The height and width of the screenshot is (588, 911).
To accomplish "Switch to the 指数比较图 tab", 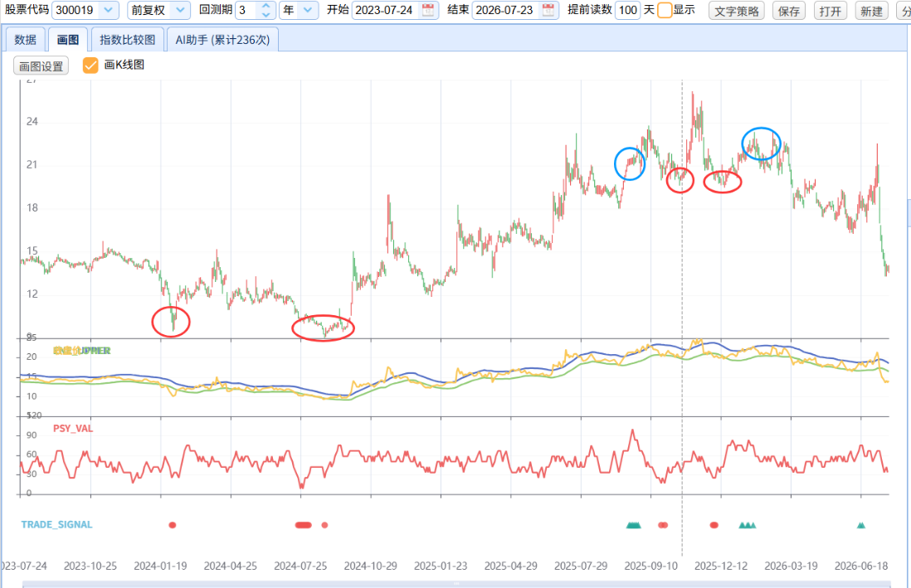I will coord(127,40).
